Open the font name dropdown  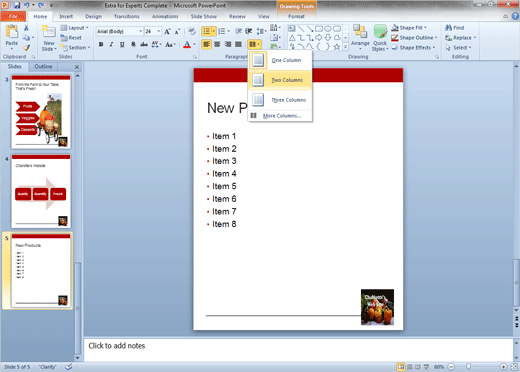pyautogui.click(x=140, y=31)
